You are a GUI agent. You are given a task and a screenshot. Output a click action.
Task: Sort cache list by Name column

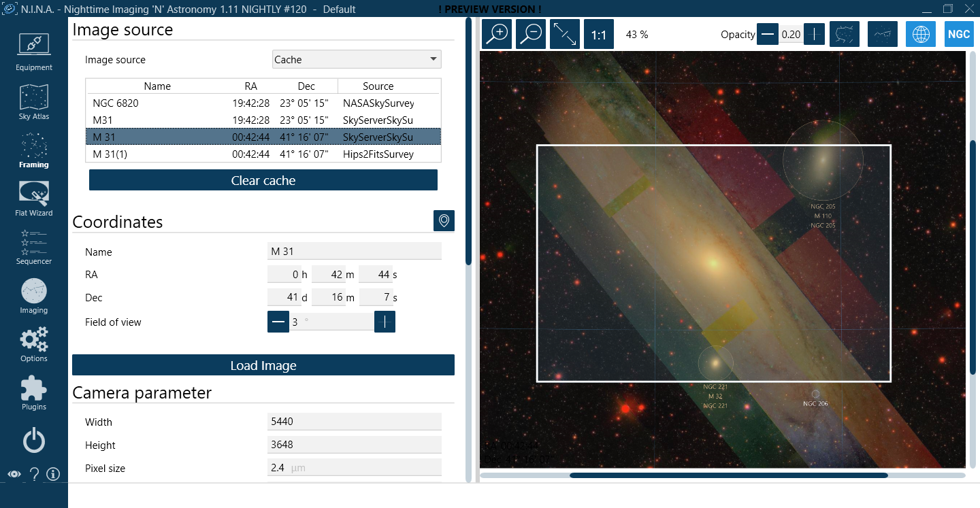(157, 86)
